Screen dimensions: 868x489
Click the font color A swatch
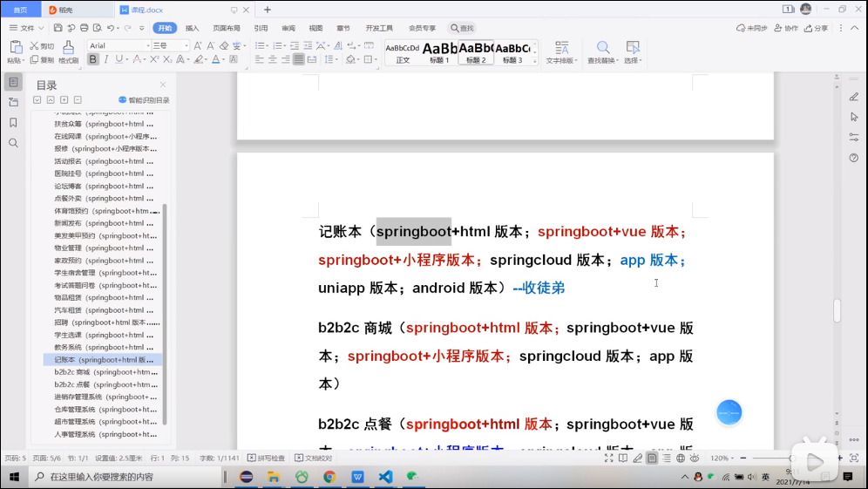click(x=216, y=59)
